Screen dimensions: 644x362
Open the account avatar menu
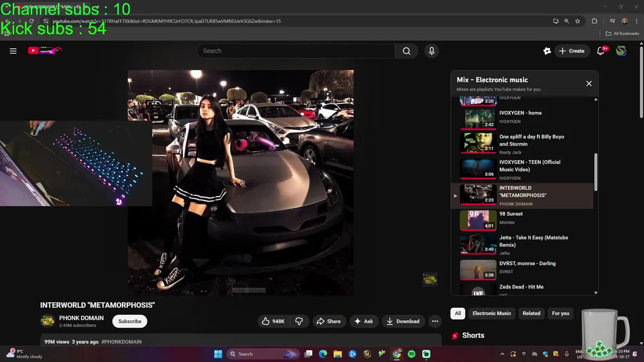[621, 51]
